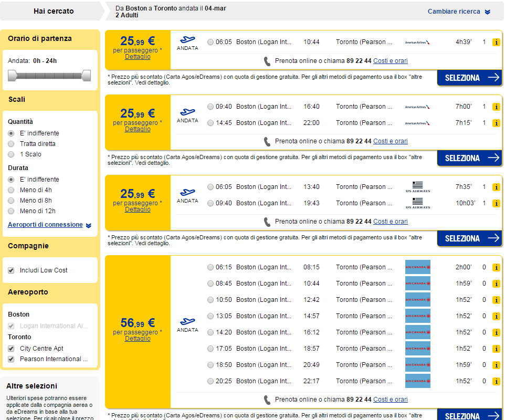
Task: Click SELEZIONA for US Airways result
Action: [470, 238]
